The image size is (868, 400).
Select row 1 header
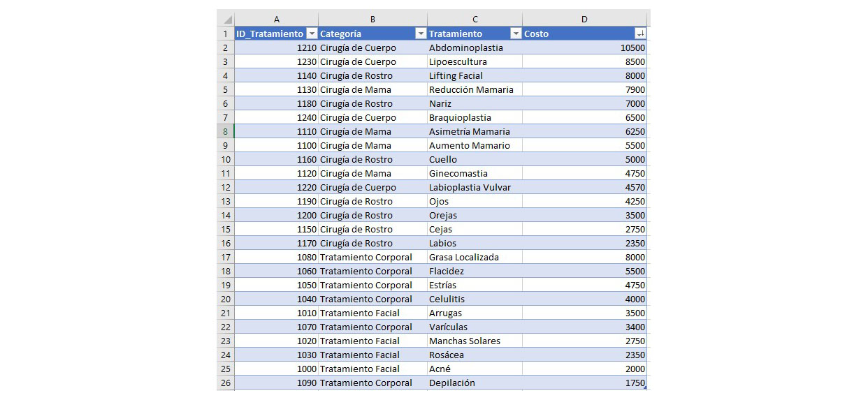tap(225, 34)
